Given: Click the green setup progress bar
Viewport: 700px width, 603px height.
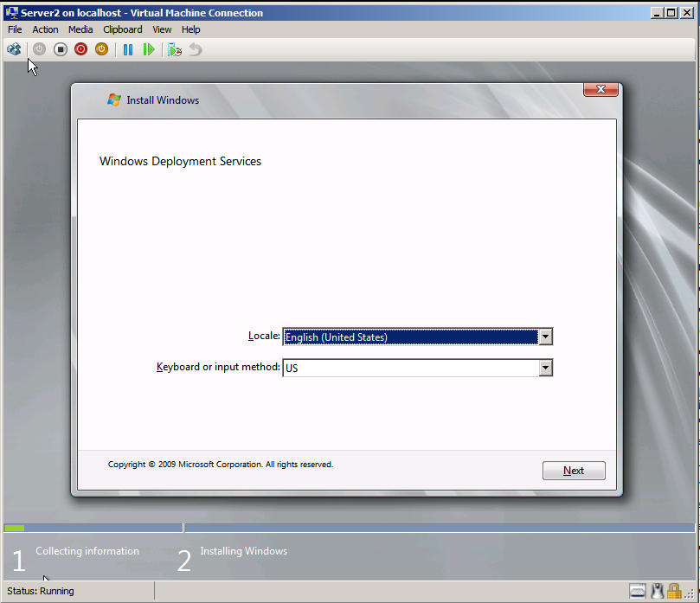Looking at the screenshot, I should click(15, 528).
